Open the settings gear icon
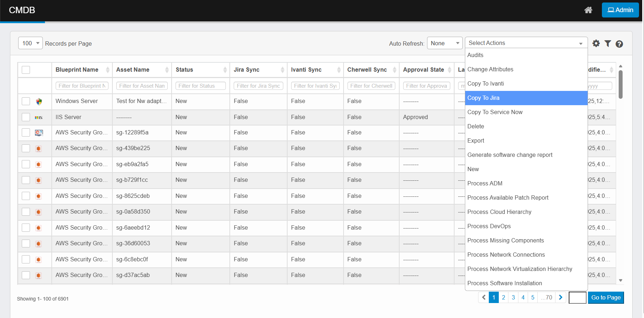This screenshot has height=318, width=644. (596, 43)
